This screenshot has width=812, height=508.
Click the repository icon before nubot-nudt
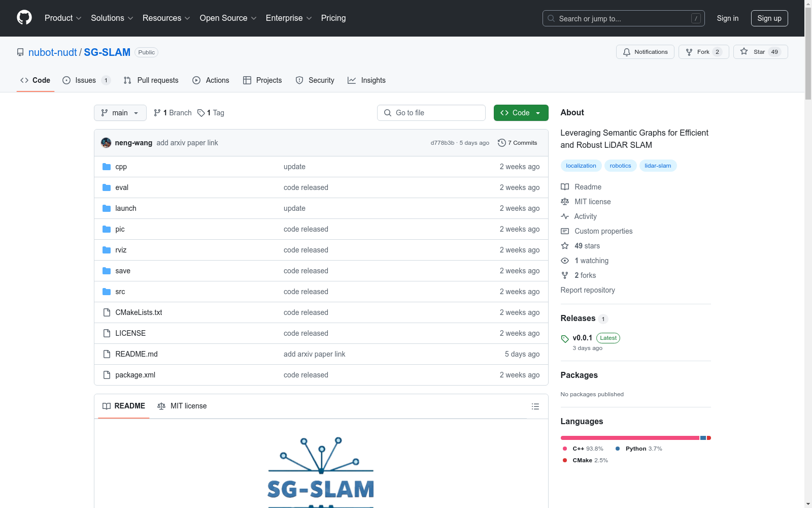click(20, 52)
